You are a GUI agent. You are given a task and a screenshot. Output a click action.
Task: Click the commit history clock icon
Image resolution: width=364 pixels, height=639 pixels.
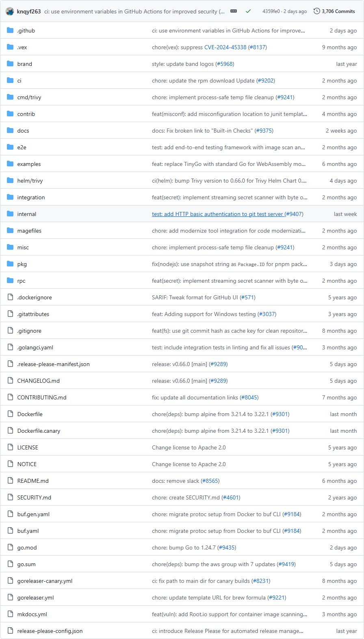(317, 11)
